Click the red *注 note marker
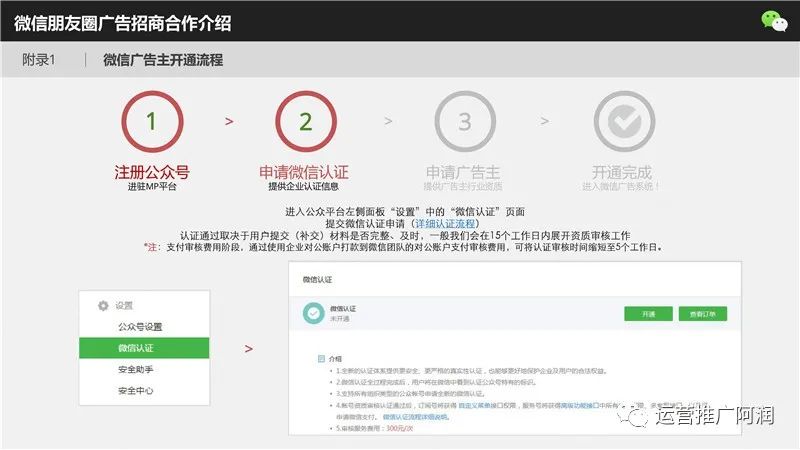This screenshot has width=800, height=450. (x=152, y=247)
